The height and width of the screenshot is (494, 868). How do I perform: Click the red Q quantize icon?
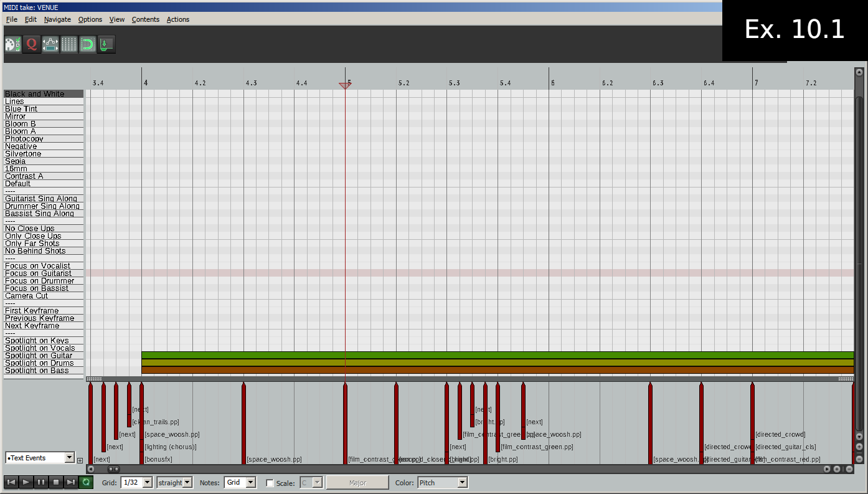tap(31, 44)
